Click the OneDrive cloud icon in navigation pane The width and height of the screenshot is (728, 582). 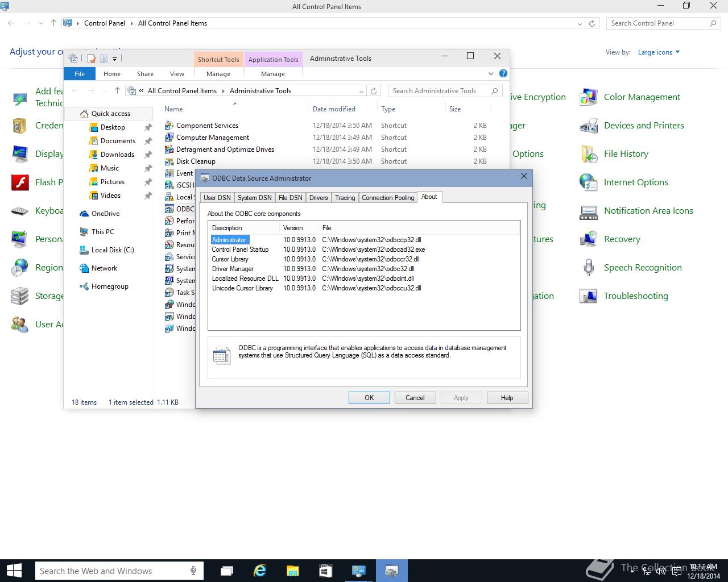(84, 214)
